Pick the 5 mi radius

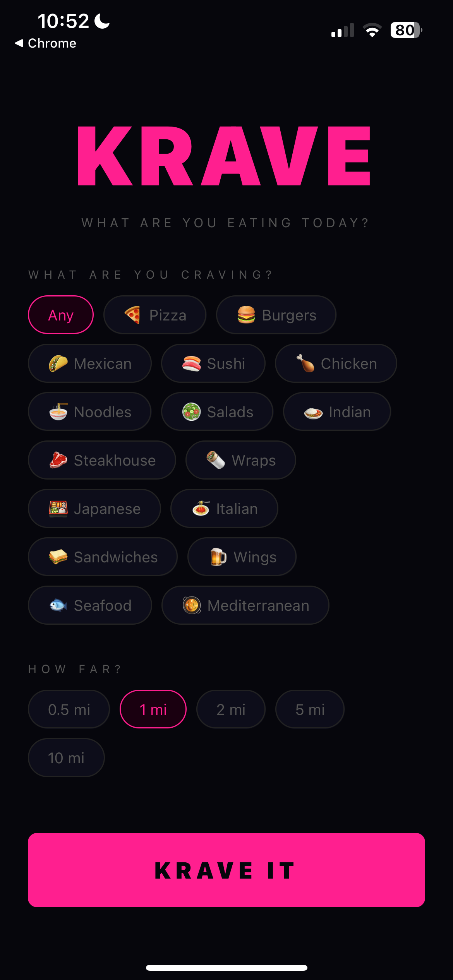[x=310, y=709]
